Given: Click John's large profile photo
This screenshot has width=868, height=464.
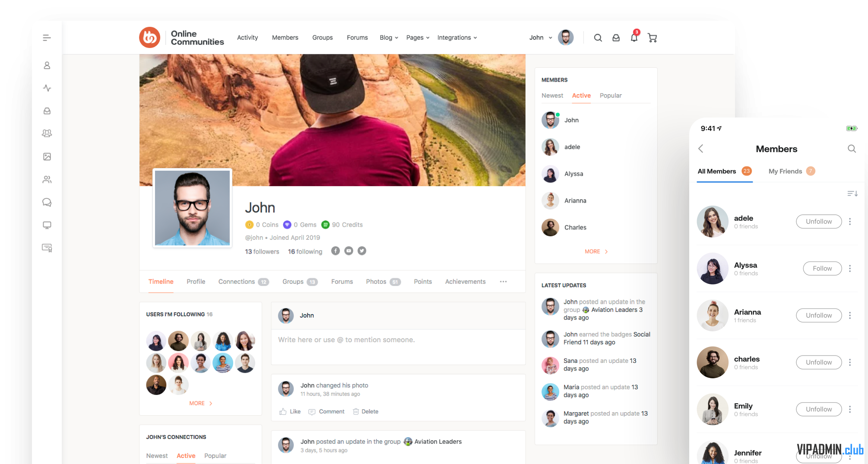Looking at the screenshot, I should pyautogui.click(x=192, y=208).
